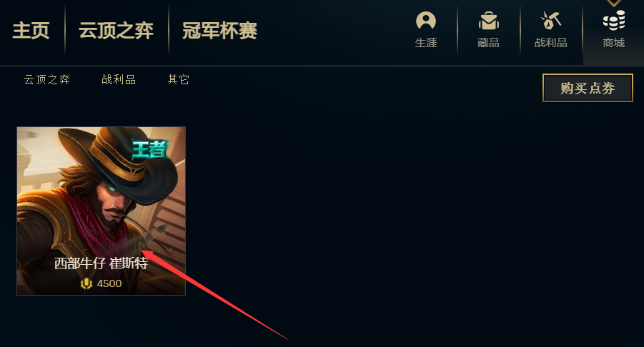The height and width of the screenshot is (347, 644).
Task: Open the 藏品 collection briefcase icon
Action: tap(488, 21)
